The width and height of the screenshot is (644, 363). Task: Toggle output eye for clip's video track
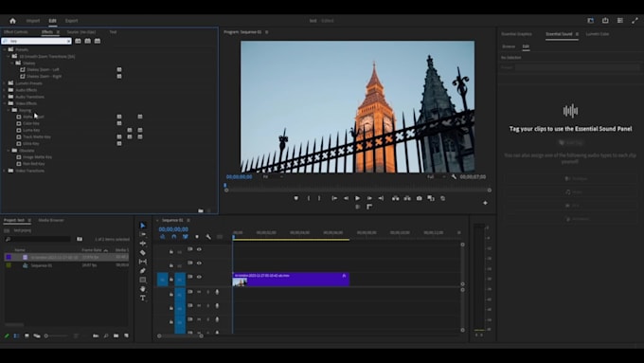199,277
